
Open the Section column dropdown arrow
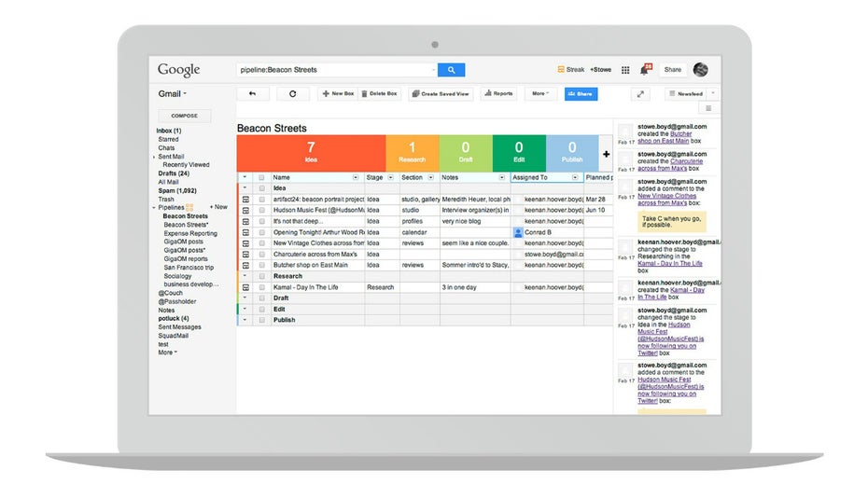[x=430, y=177]
